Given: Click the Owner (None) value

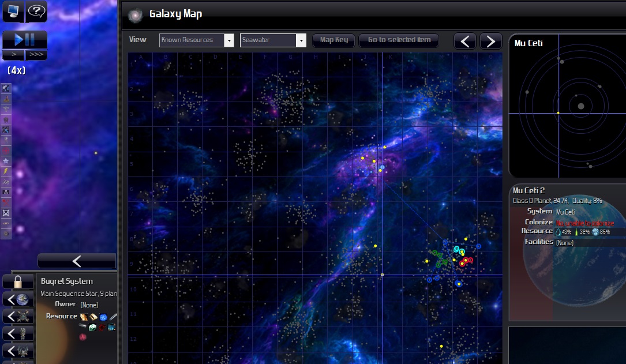Looking at the screenshot, I should point(89,305).
